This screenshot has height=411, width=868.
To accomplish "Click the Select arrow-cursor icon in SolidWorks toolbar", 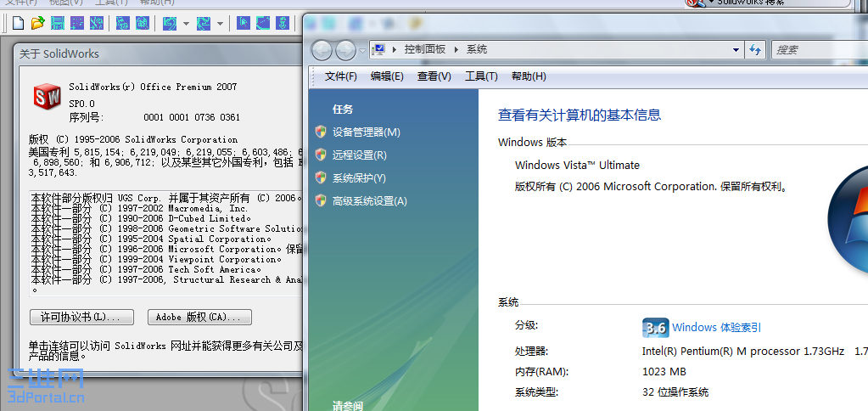I will tap(244, 23).
